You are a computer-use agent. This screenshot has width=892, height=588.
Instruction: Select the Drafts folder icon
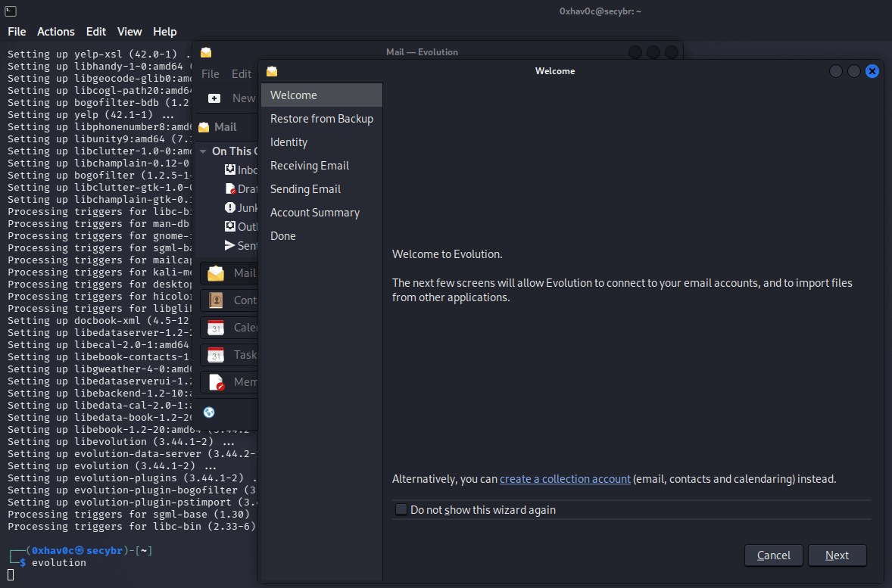(230, 188)
